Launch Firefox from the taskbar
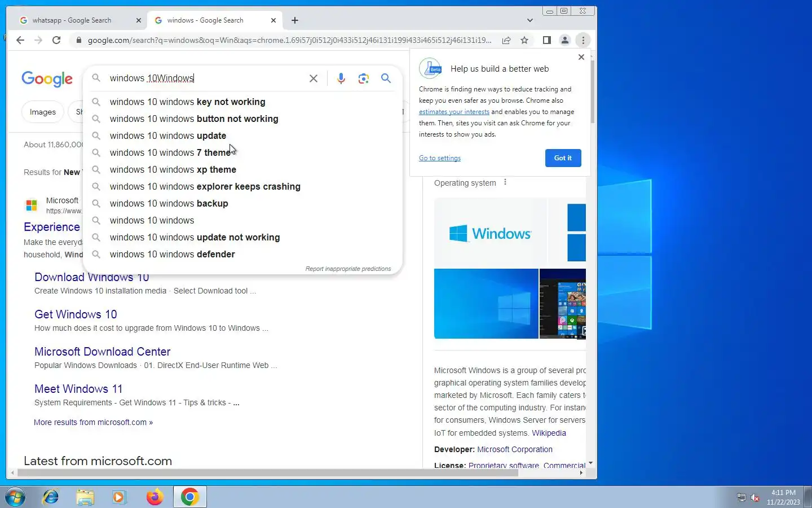Image resolution: width=812 pixels, height=508 pixels. pyautogui.click(x=155, y=497)
